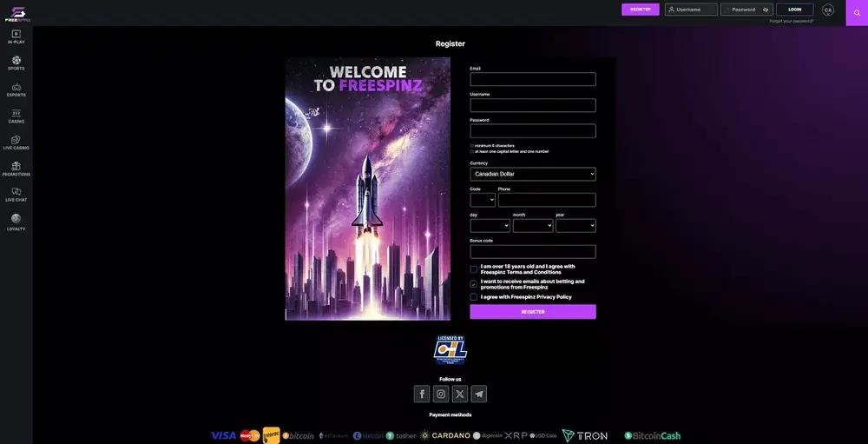Click the registration Username field
This screenshot has width=868, height=444.
tap(533, 105)
